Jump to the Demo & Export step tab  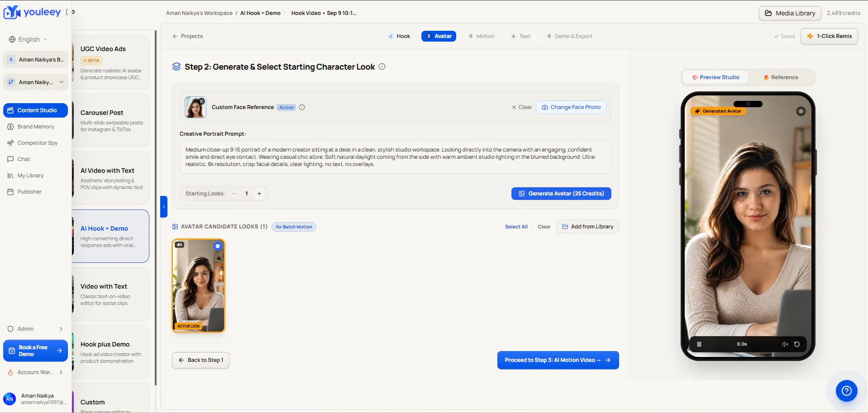pos(569,36)
